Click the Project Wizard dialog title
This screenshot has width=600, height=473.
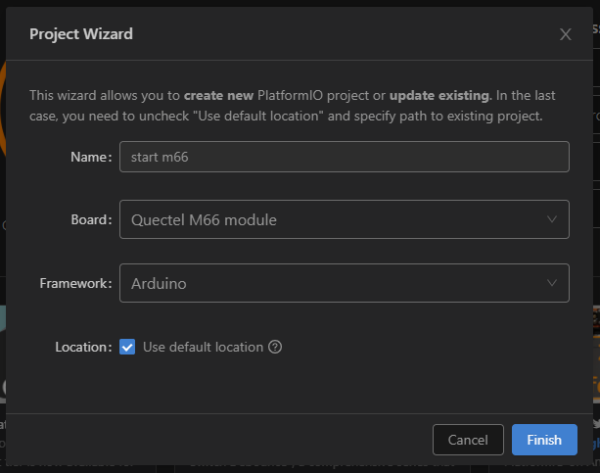coord(81,34)
